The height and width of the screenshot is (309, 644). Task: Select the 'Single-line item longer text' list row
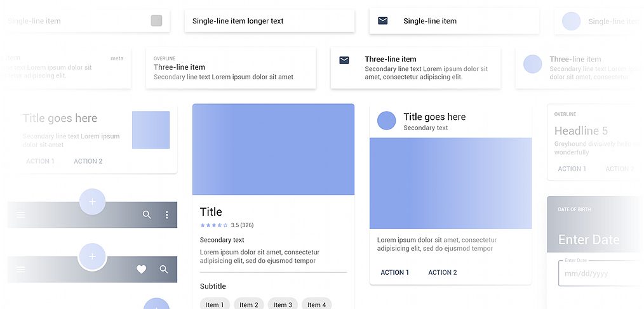269,21
